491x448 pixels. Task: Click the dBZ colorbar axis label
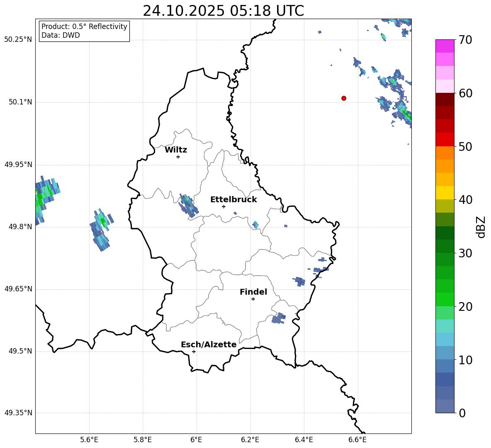click(x=481, y=227)
